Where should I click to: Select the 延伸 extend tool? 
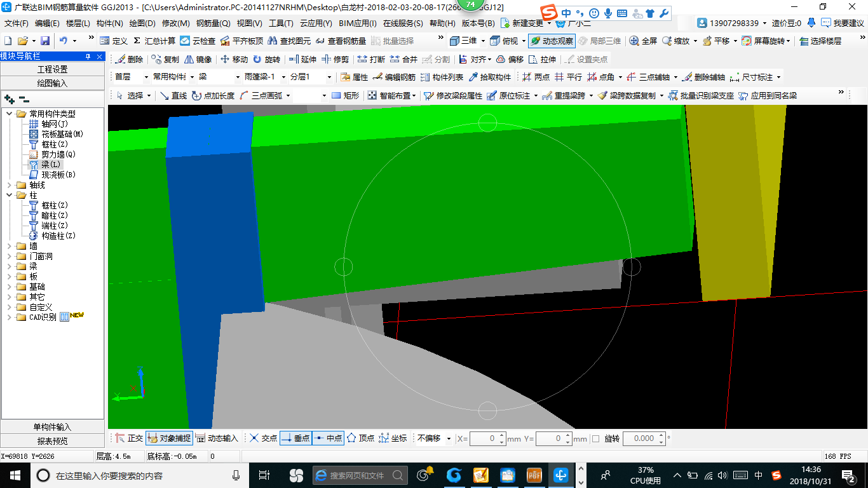[302, 59]
